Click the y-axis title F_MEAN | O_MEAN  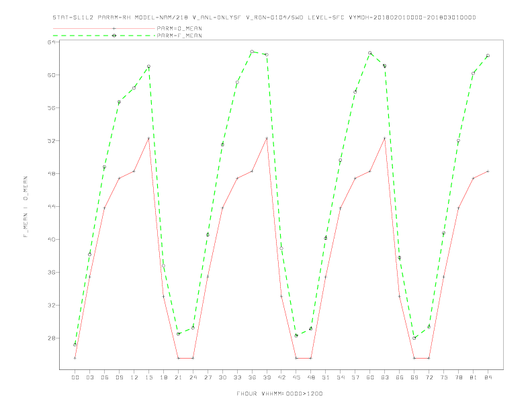(x=26, y=207)
